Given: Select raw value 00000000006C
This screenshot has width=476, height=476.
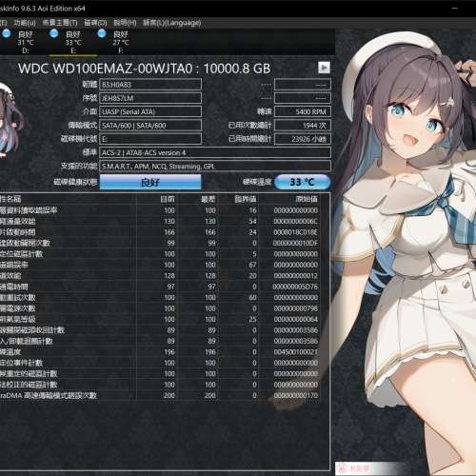Looking at the screenshot, I should [x=296, y=221].
